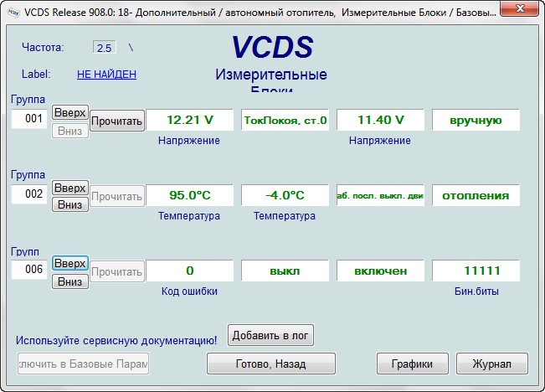This screenshot has width=545, height=392.
Task: Click the large VCDS heading
Action: pyautogui.click(x=273, y=47)
